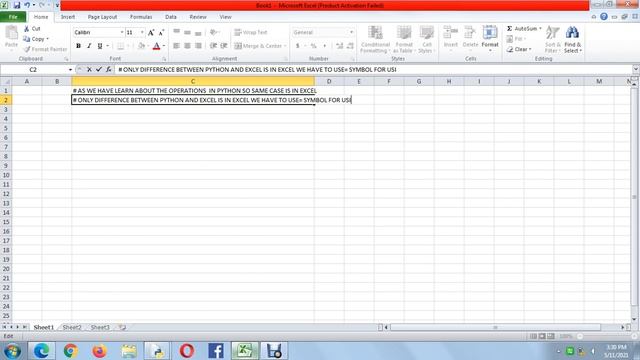
Task: Click the Insert Function fx icon
Action: (x=109, y=70)
